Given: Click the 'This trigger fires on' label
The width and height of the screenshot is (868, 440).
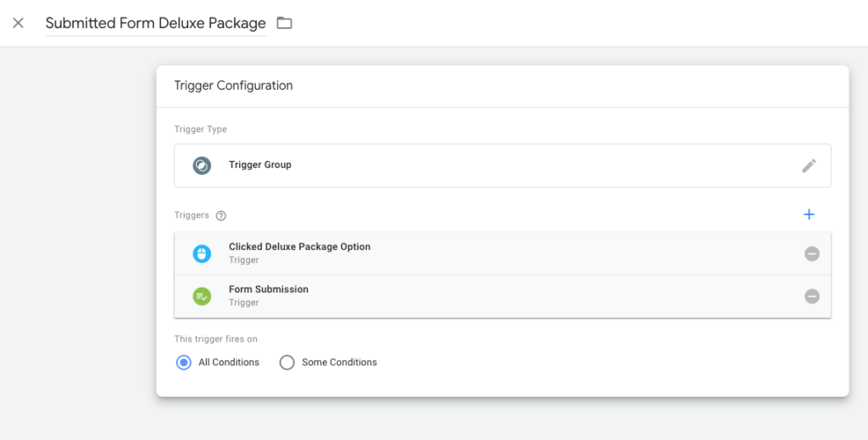Looking at the screenshot, I should click(x=216, y=339).
